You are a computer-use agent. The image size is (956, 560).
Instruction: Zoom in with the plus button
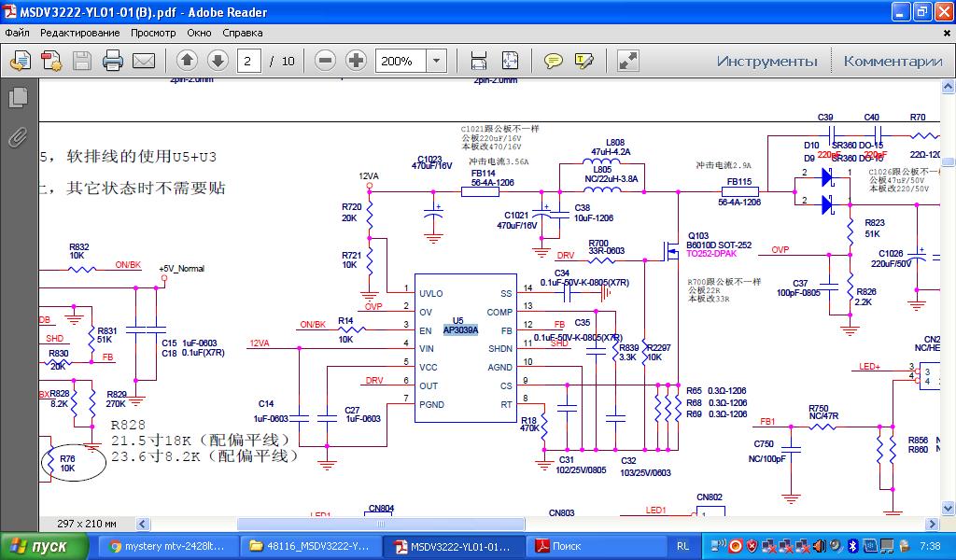click(x=356, y=61)
